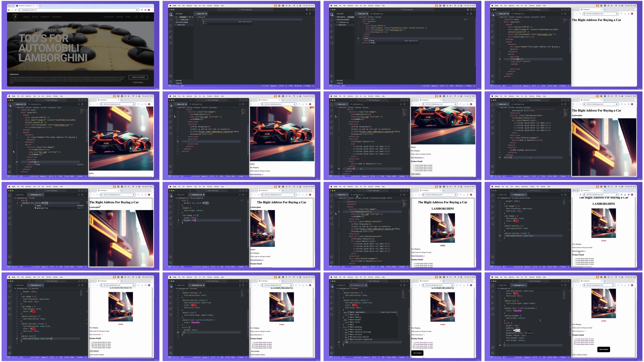Click Go Live beside Ln 1, Col 2

coord(298,86)
